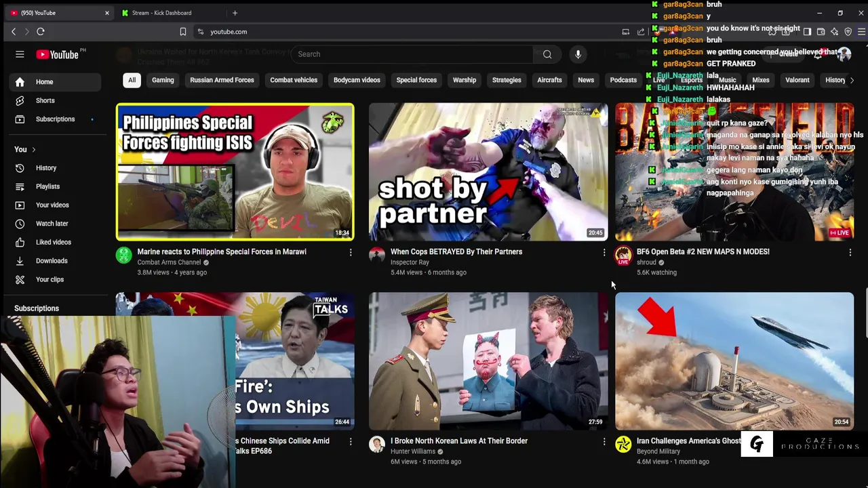
Task: Select the Aircrafts filter chip
Action: [549, 80]
